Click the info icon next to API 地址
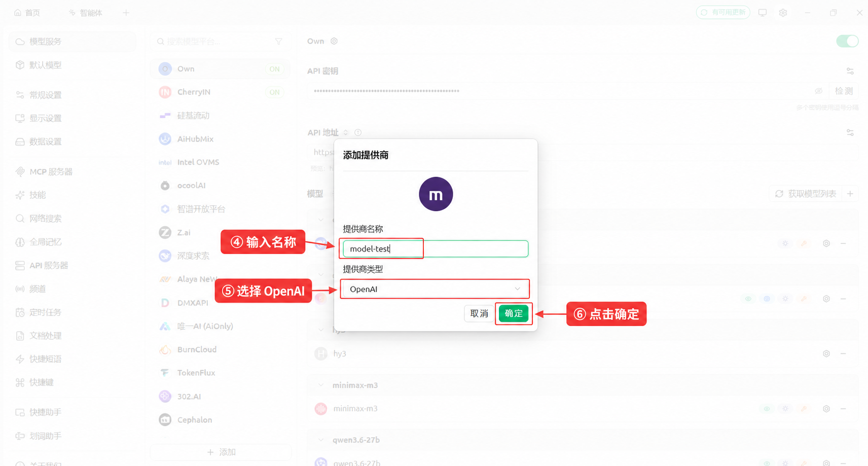The image size is (868, 466). pos(358,132)
